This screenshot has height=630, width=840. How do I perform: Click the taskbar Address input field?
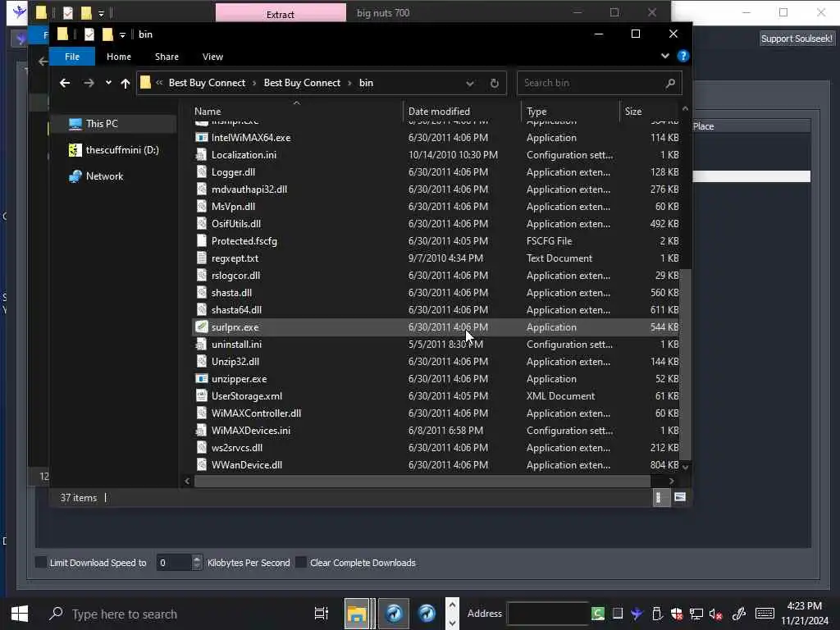pos(547,614)
